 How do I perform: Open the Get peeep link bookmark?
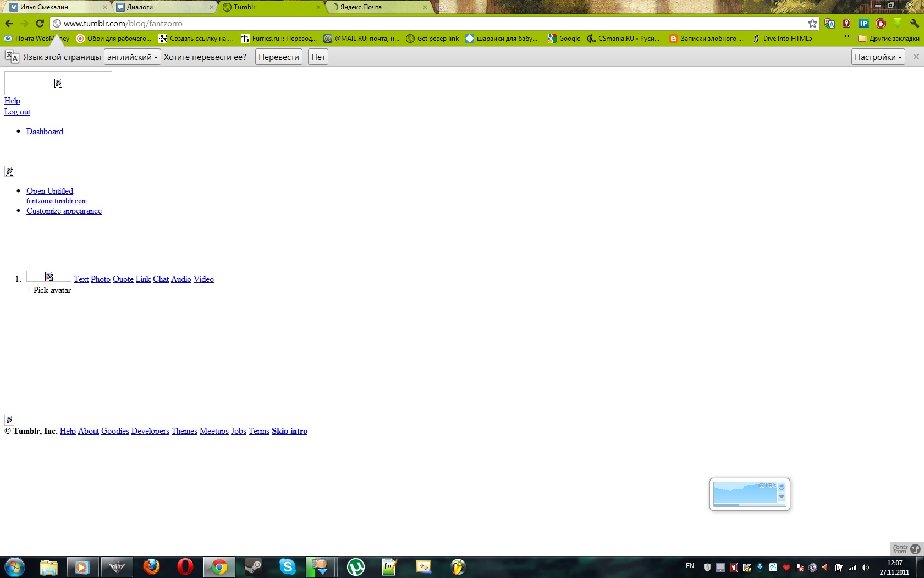pyautogui.click(x=432, y=39)
